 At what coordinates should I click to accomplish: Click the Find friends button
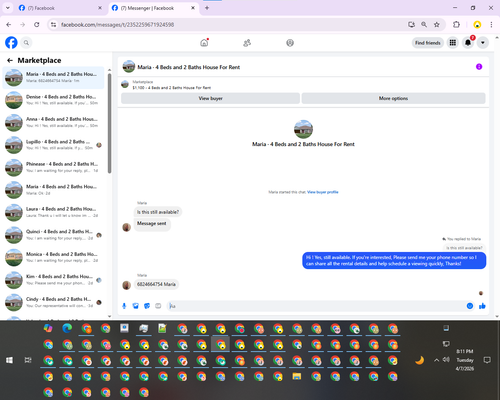[x=428, y=43]
